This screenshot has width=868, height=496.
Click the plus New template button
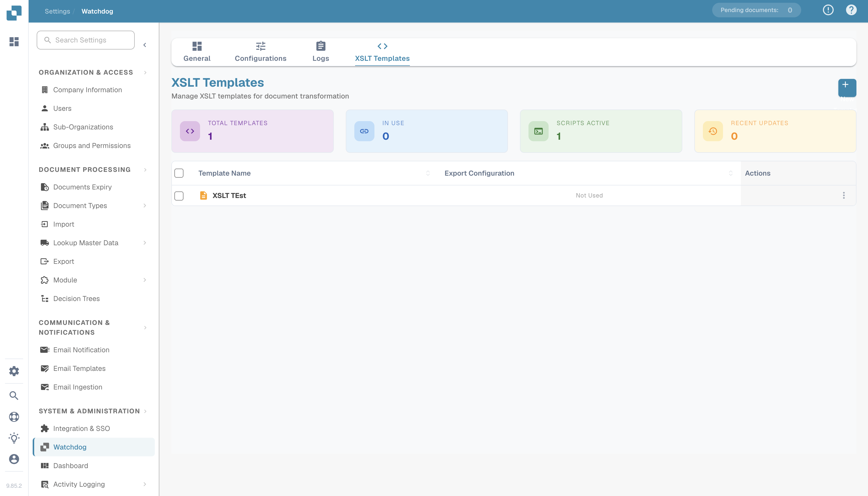(x=847, y=88)
